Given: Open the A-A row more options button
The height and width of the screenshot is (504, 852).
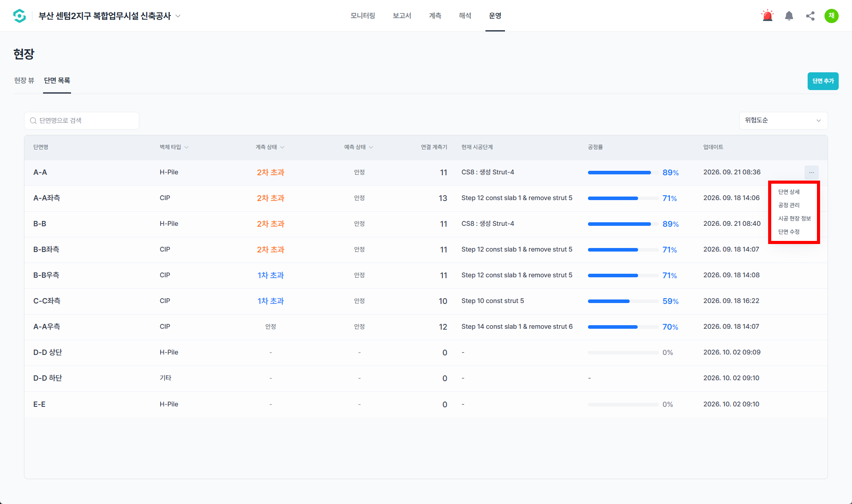Looking at the screenshot, I should (811, 172).
